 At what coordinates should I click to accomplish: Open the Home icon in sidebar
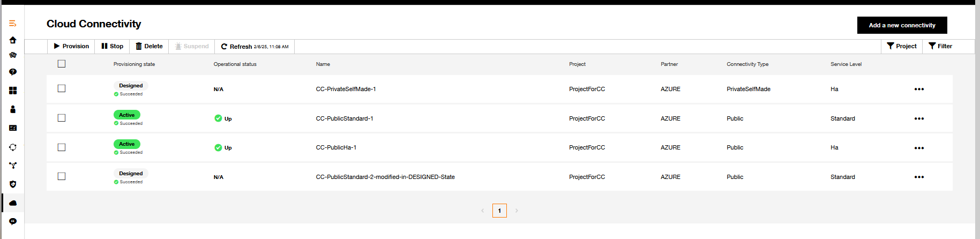click(x=13, y=40)
